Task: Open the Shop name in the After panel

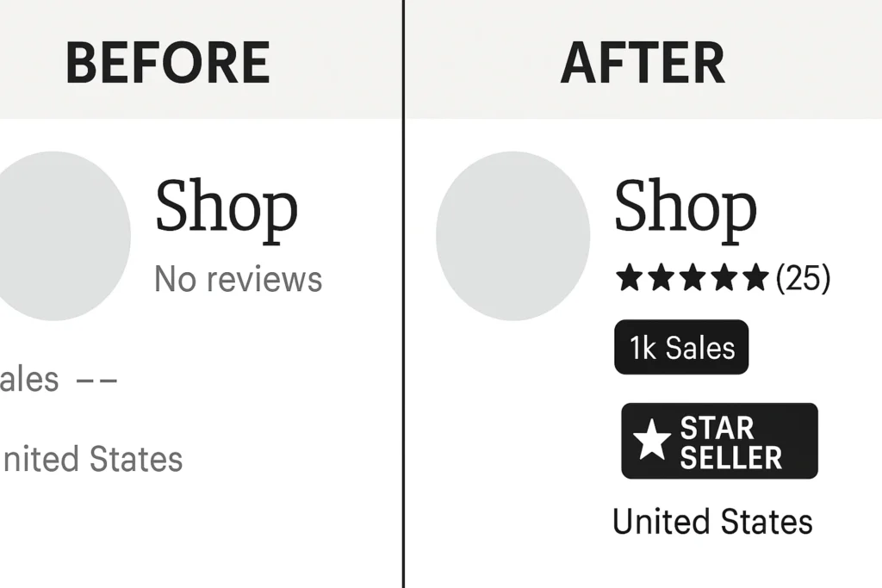Action: (685, 207)
